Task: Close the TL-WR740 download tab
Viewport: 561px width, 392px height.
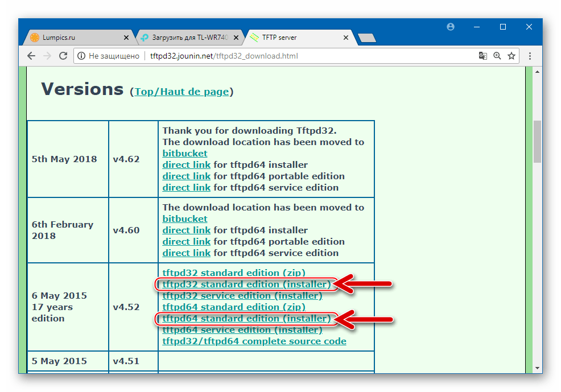Action: [x=236, y=38]
